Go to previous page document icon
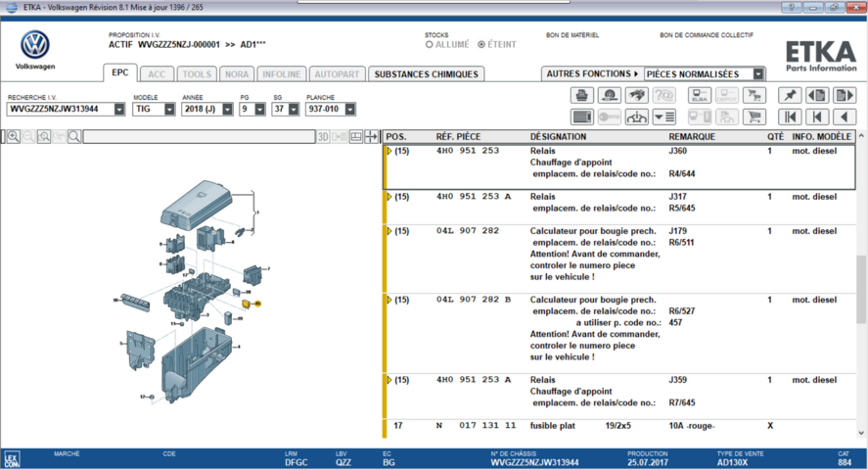This screenshot has width=868, height=470. 818,95
